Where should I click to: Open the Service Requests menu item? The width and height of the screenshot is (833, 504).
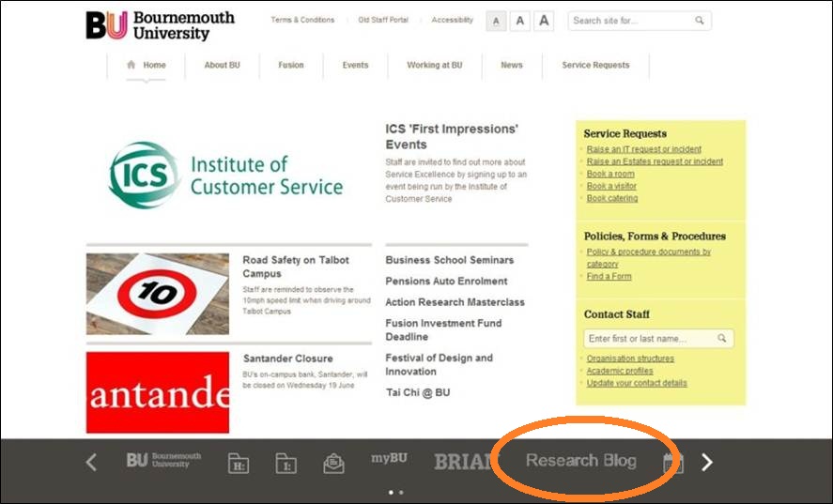click(595, 65)
